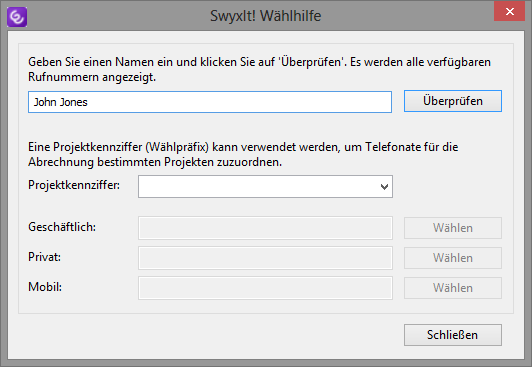Screen dimensions: 532x367
Task: Click the Geschäftlich label
Action: click(62, 227)
